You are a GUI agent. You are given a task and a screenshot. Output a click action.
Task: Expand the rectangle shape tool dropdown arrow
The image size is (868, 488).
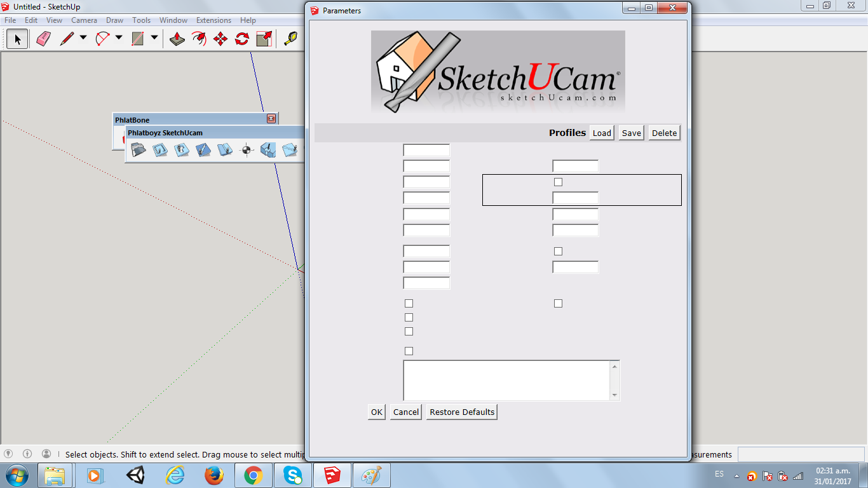click(154, 38)
